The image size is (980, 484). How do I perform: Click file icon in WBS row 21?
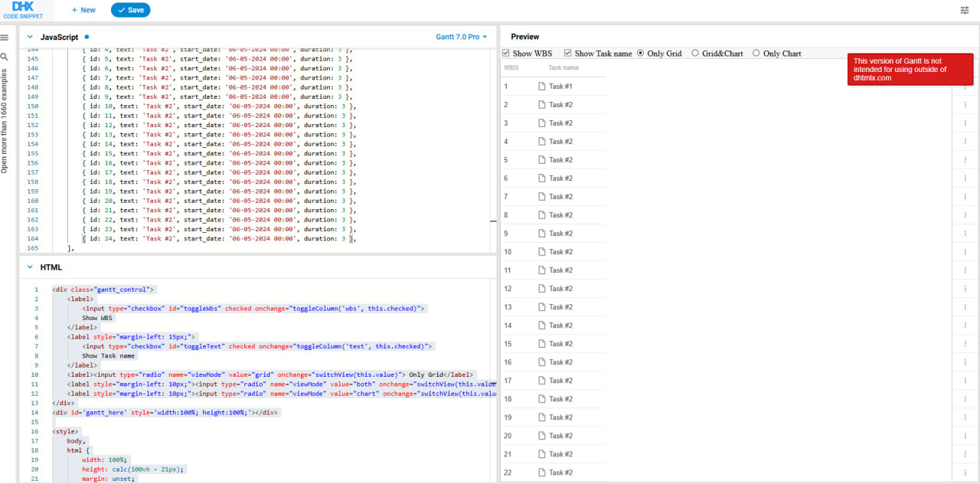pyautogui.click(x=542, y=454)
